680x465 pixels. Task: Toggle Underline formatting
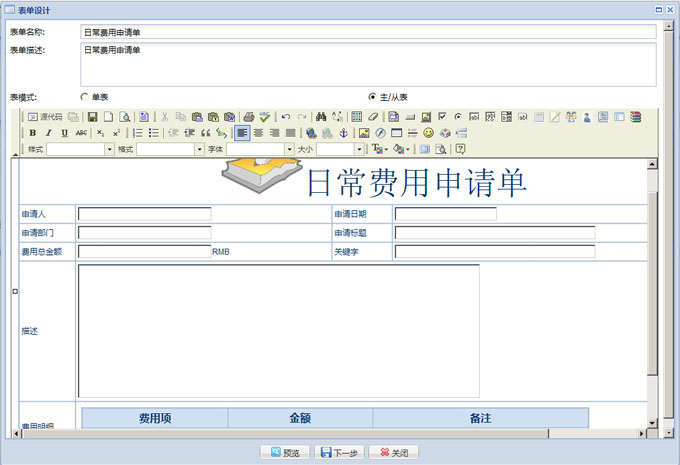click(65, 133)
